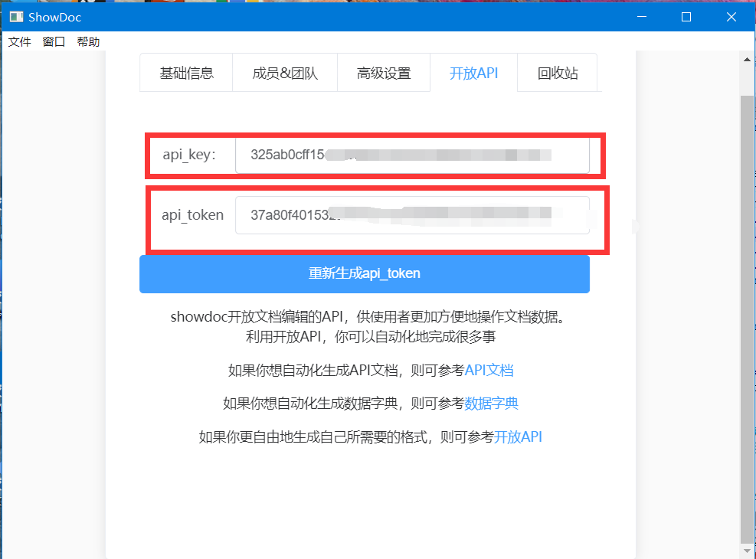Switch to the 基础信息 tab
This screenshot has width=756, height=559.
click(x=187, y=73)
